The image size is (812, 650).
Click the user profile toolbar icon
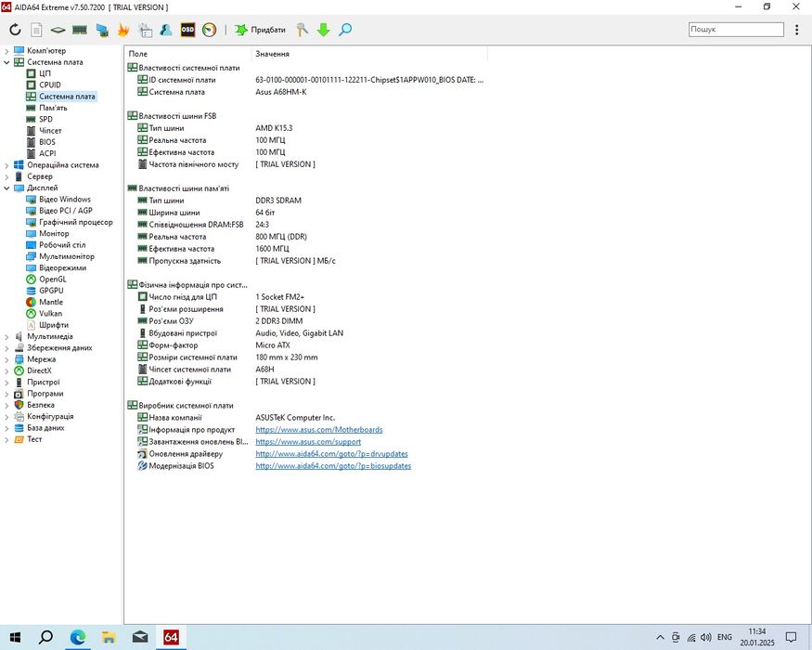coord(166,30)
